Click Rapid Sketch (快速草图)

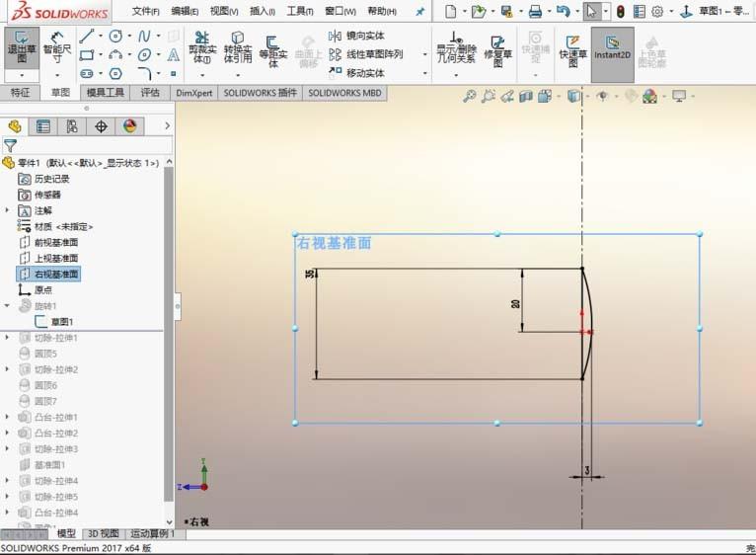pyautogui.click(x=572, y=50)
